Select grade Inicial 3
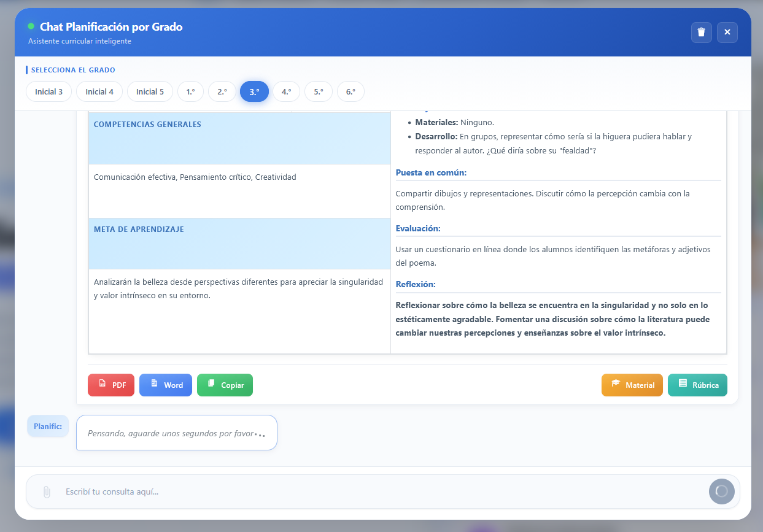763x532 pixels. [x=49, y=91]
